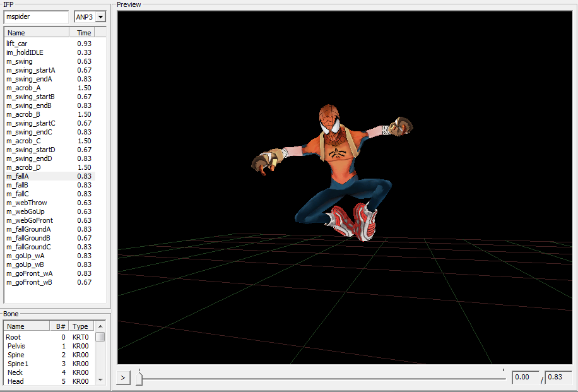Click the mspider IFP name field
Screen dimensions: 578x392
[36, 17]
